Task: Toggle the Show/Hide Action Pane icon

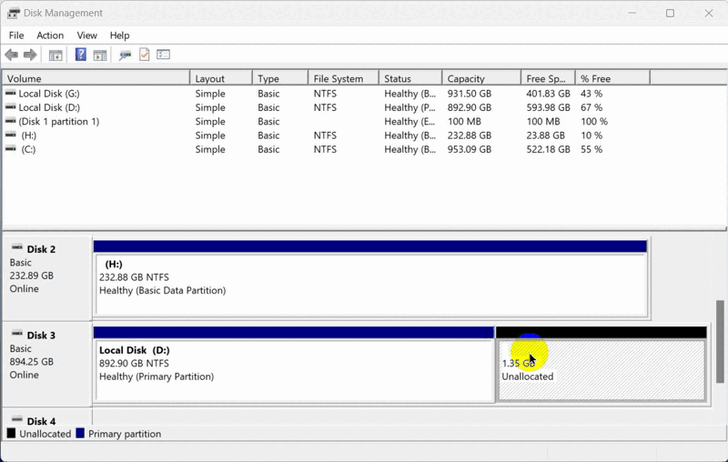Action: pyautogui.click(x=100, y=55)
